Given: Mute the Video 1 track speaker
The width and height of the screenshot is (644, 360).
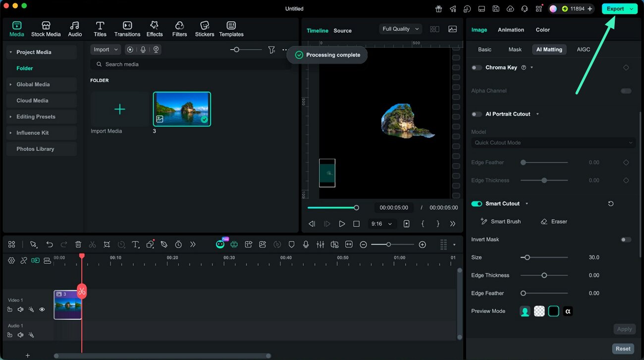Looking at the screenshot, I should pyautogui.click(x=20, y=309).
